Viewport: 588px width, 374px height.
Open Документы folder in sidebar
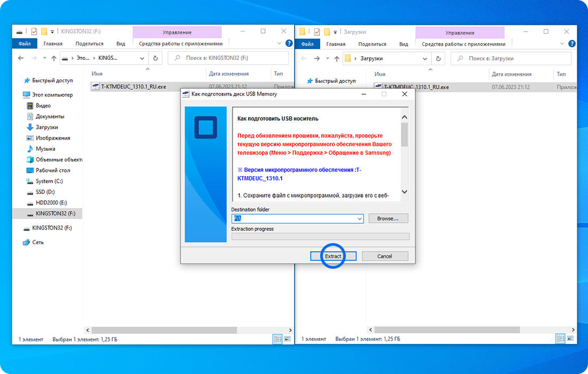tap(45, 116)
